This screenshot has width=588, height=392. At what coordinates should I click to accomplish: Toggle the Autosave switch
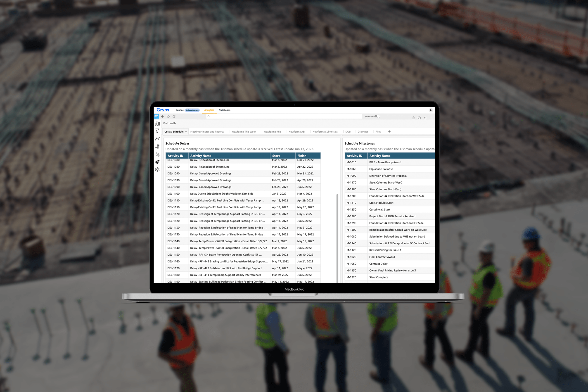coord(377,116)
